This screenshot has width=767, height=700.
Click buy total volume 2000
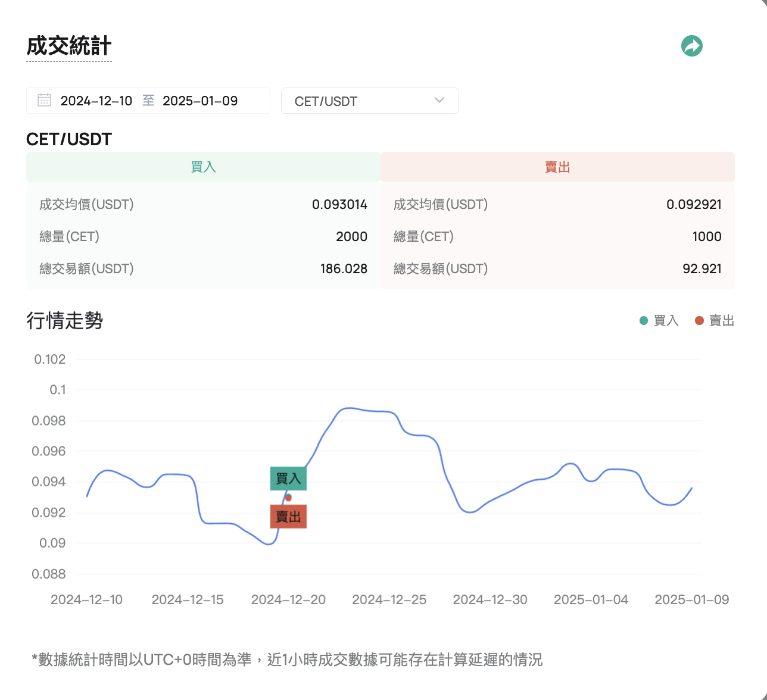[351, 236]
